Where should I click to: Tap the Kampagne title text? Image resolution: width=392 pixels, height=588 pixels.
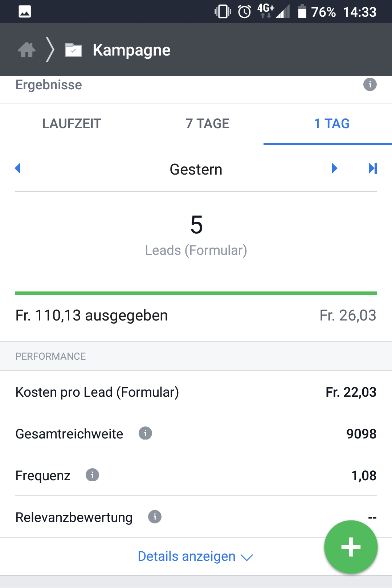point(131,50)
